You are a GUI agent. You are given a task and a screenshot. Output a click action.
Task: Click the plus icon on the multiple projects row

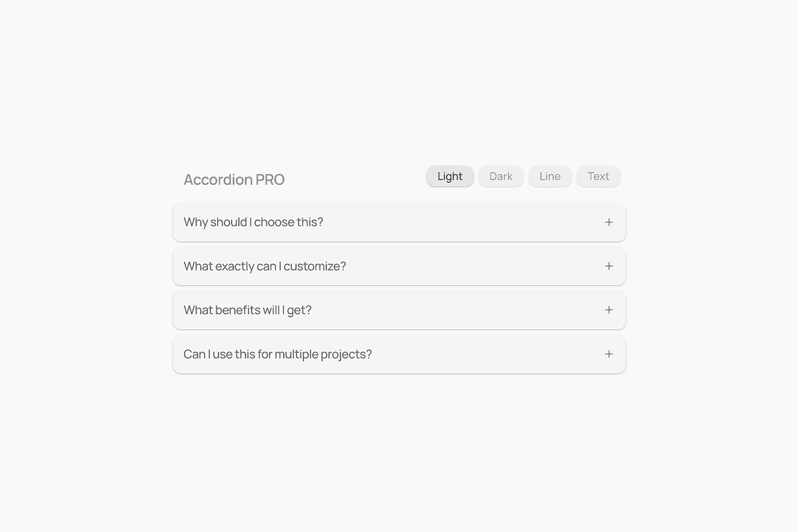[609, 354]
